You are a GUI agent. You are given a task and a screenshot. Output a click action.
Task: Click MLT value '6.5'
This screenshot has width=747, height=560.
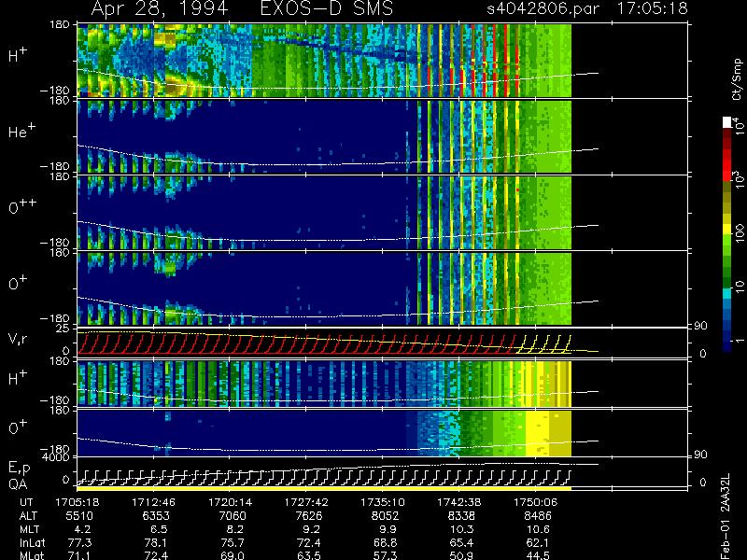pyautogui.click(x=159, y=529)
